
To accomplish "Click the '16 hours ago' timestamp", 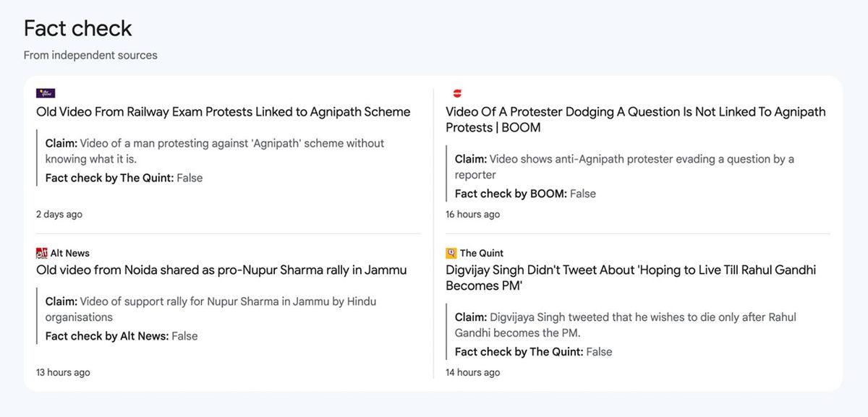I will coord(472,215).
